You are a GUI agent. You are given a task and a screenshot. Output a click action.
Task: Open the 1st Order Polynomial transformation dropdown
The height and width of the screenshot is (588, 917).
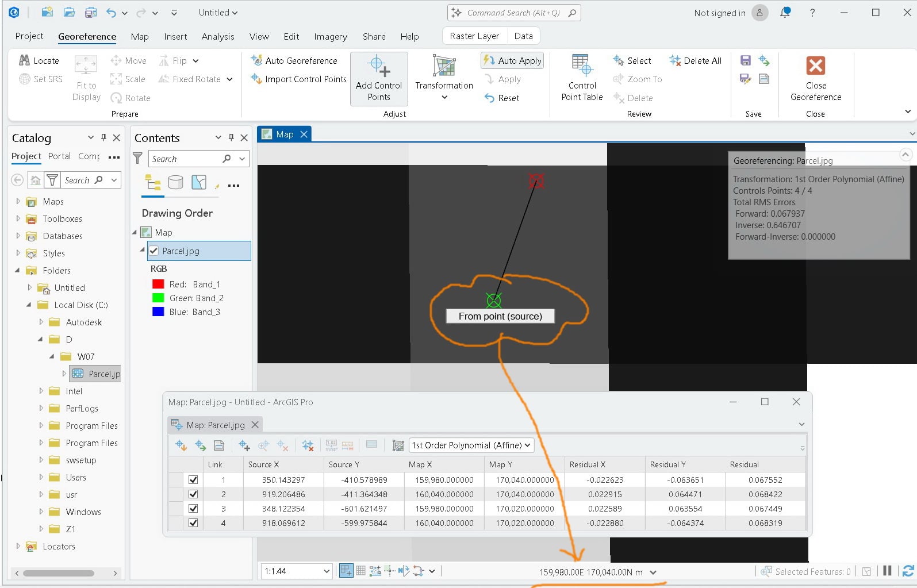coord(471,445)
